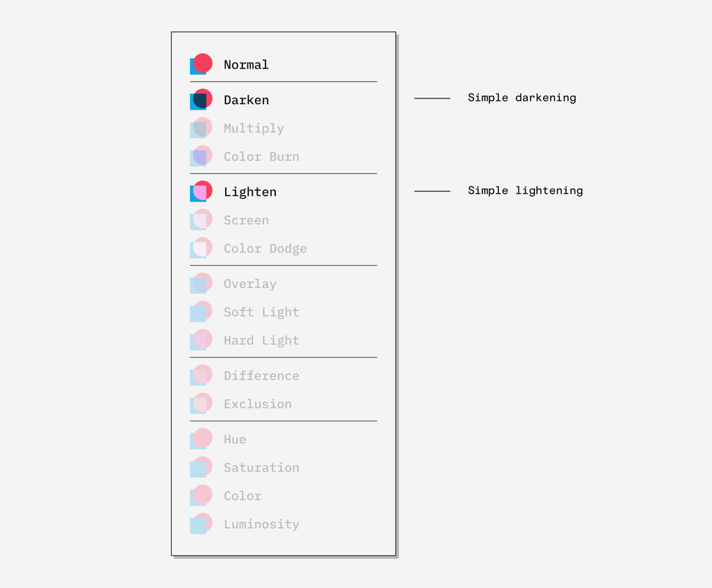Click the Color Dodge preview icon

[x=201, y=249]
